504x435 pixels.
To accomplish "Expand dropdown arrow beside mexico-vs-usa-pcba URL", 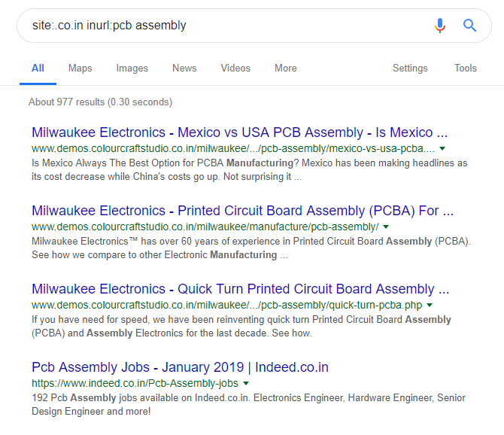I will 442,148.
